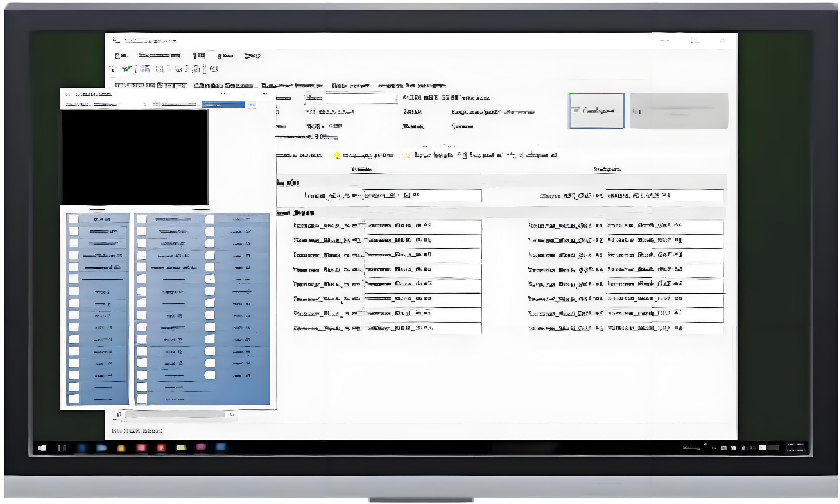
Task: Select the blue-bordered thumbnail in main window
Action: point(597,111)
